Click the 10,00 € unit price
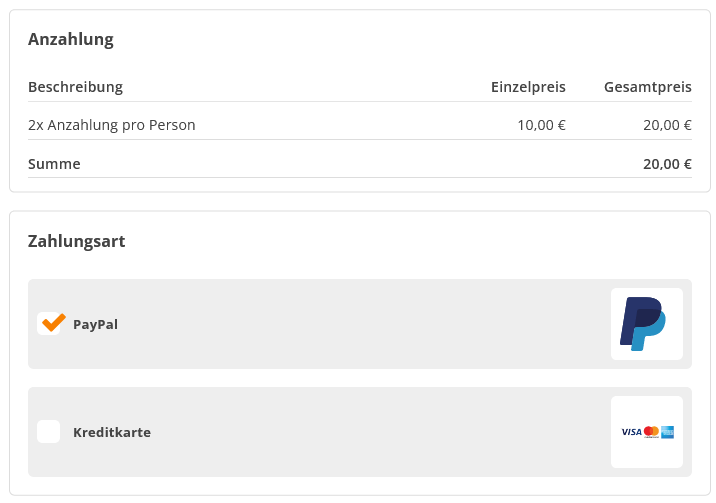The image size is (716, 503). [542, 125]
